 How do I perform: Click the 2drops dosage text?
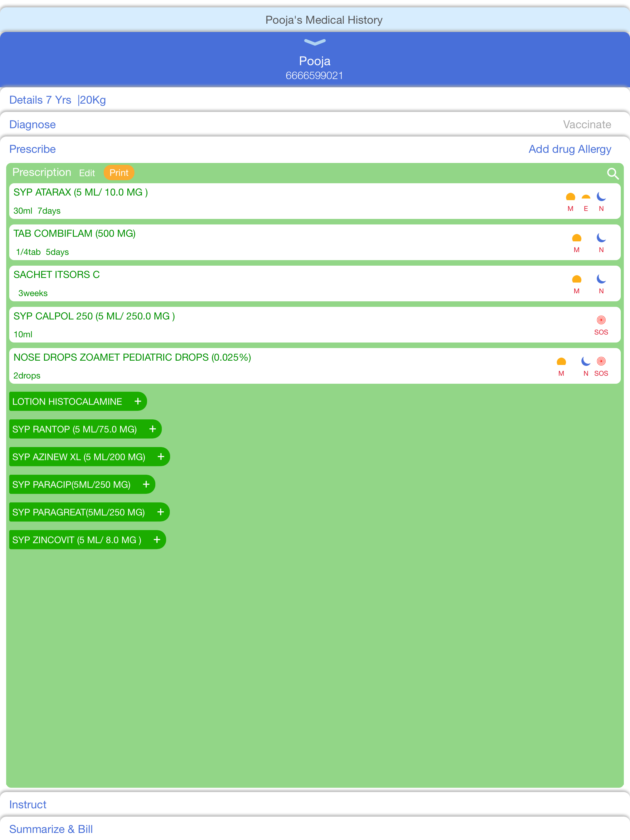coord(26,375)
